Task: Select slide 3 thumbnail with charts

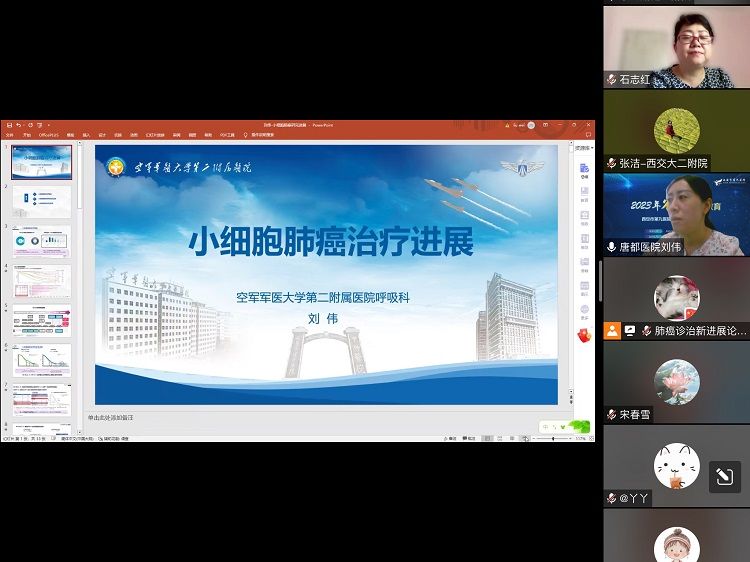Action: tap(42, 242)
